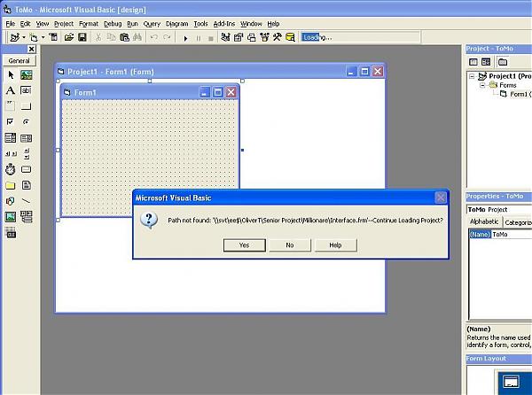Click the Find binoculars icon
Screen dimensions: 532x395
[x=137, y=37]
